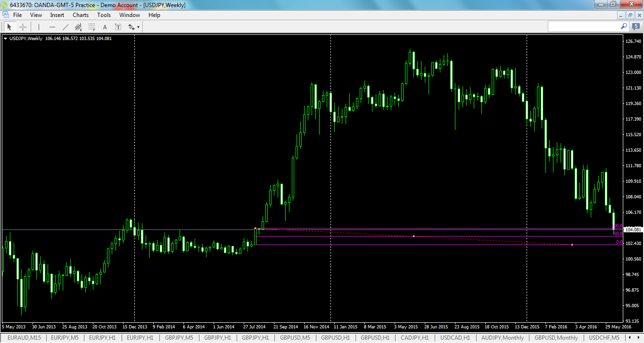Select the cursor tool in the toolbar
Viewport: 644px width, 343px height.
coord(9,26)
